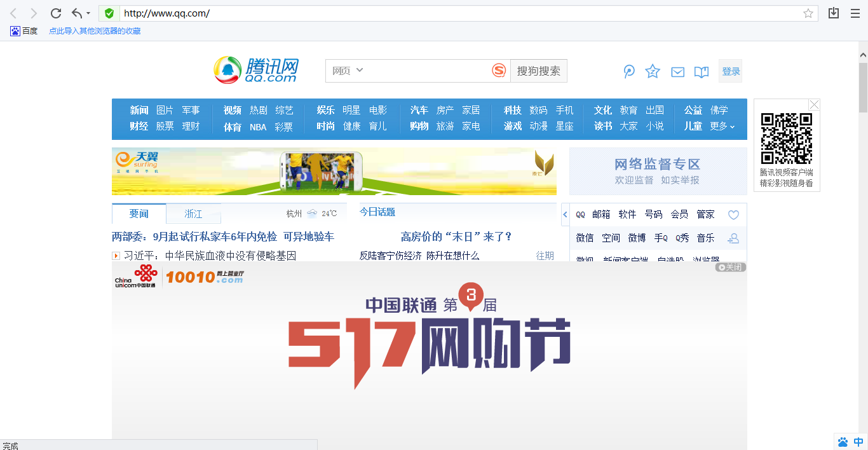868x450 pixels.
Task: Click QQ link in services panel
Action: (x=580, y=215)
